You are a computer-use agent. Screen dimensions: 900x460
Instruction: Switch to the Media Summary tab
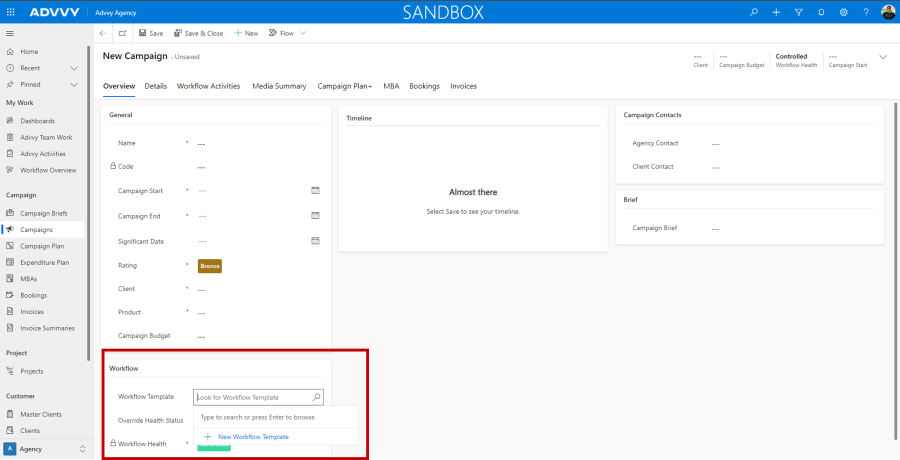[279, 86]
